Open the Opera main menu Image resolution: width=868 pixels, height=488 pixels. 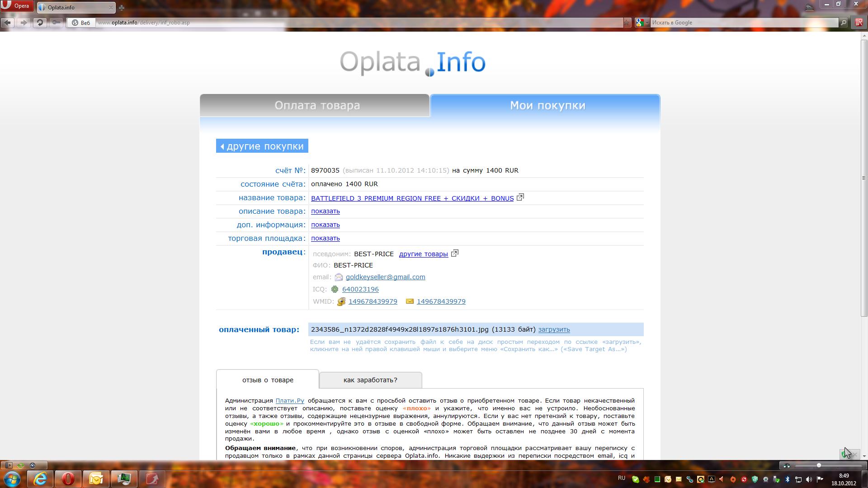point(17,6)
